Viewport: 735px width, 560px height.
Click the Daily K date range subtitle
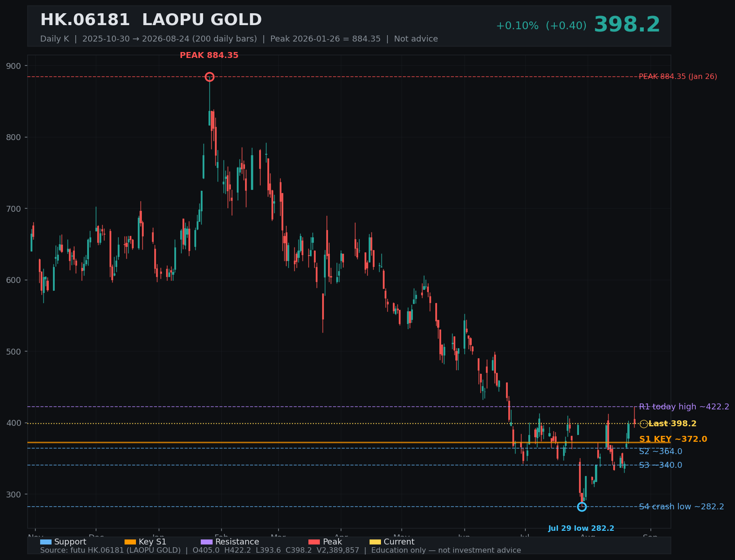[x=239, y=39]
